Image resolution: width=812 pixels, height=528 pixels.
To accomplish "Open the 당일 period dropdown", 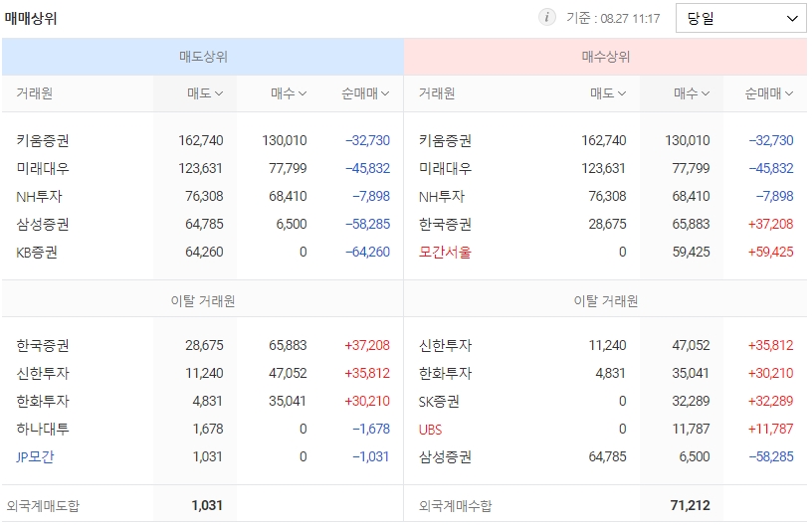I will coord(740,18).
